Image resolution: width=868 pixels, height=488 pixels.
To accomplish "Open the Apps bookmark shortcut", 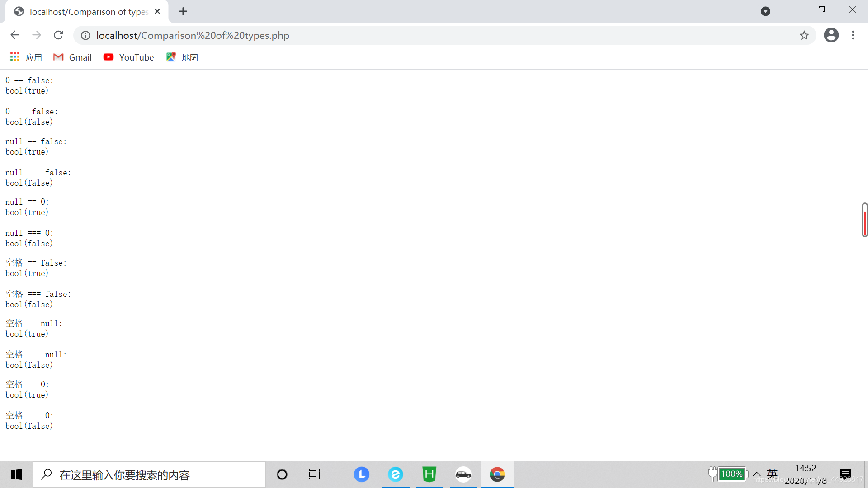I will [x=26, y=57].
